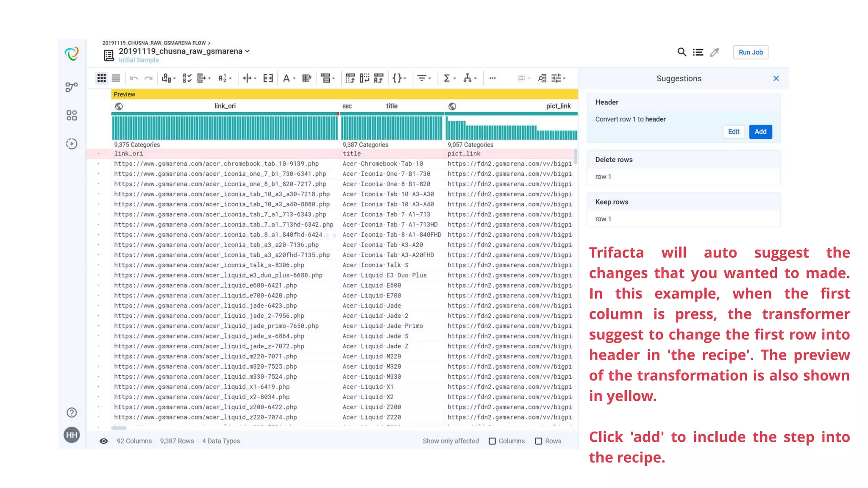Open link_ori globe data type menu
Screen dimensions: 868x488
coord(119,106)
